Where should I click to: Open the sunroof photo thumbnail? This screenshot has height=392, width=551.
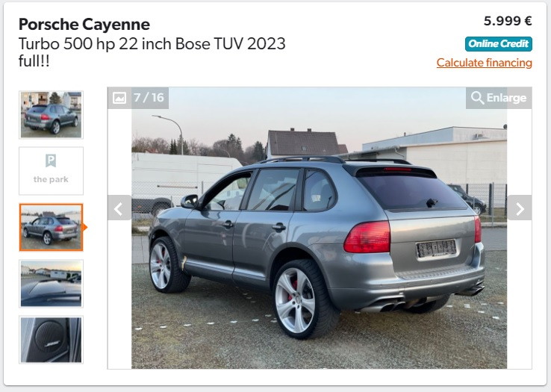click(51, 284)
